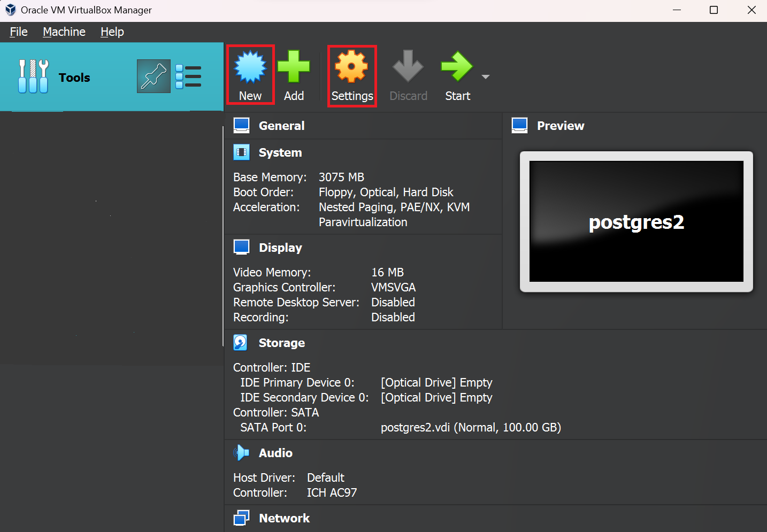Screen dimensions: 767x532
Task: Click the postgres2.vdi SATA Port 0 entry
Action: pyautogui.click(x=471, y=427)
